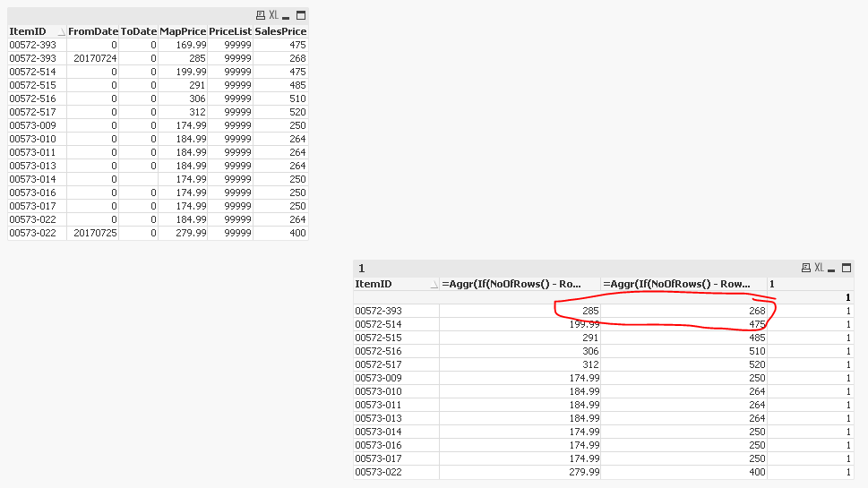This screenshot has height=488, width=868.
Task: Select MapPrice 291 in top table
Action: (x=183, y=85)
